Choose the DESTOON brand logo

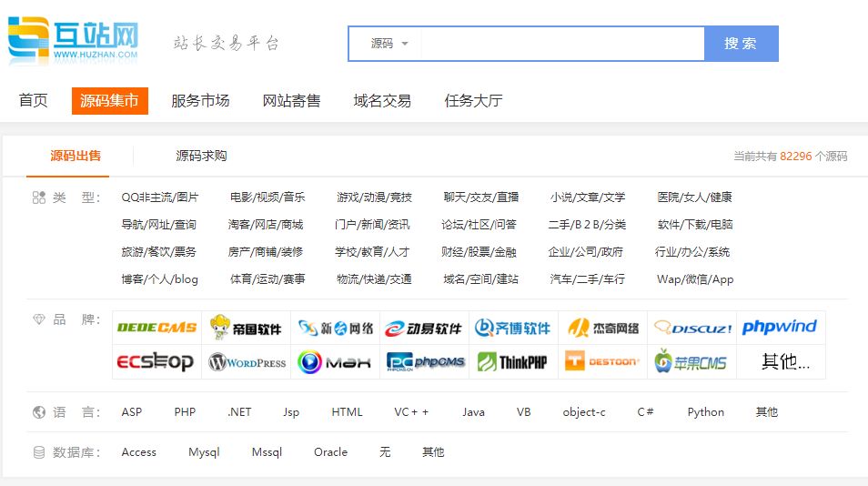602,362
